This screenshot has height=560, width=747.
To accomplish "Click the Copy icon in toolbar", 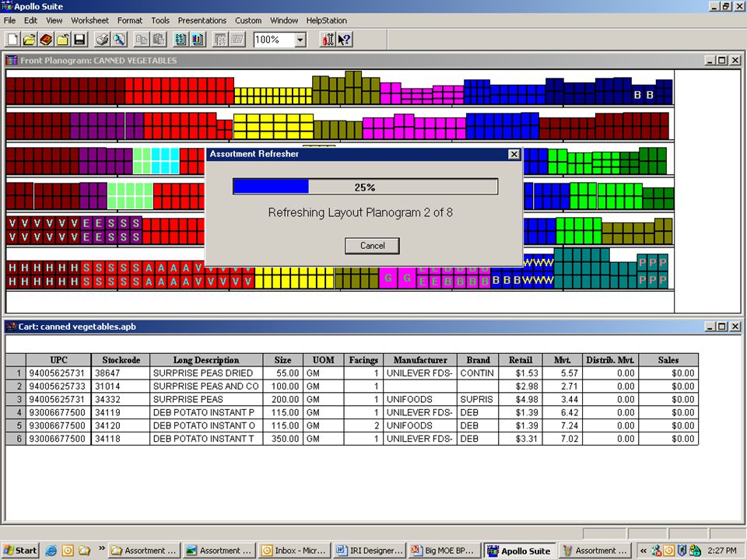I will pyautogui.click(x=142, y=40).
